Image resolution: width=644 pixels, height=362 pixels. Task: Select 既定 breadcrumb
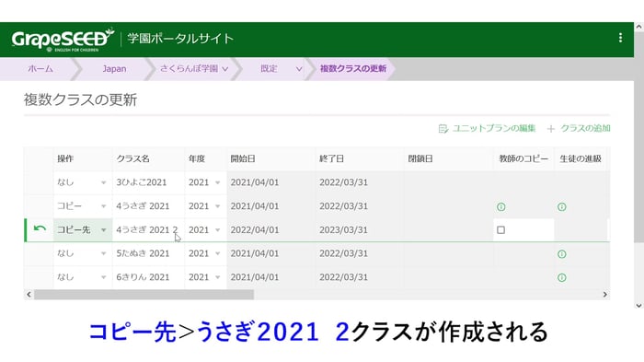(x=269, y=69)
